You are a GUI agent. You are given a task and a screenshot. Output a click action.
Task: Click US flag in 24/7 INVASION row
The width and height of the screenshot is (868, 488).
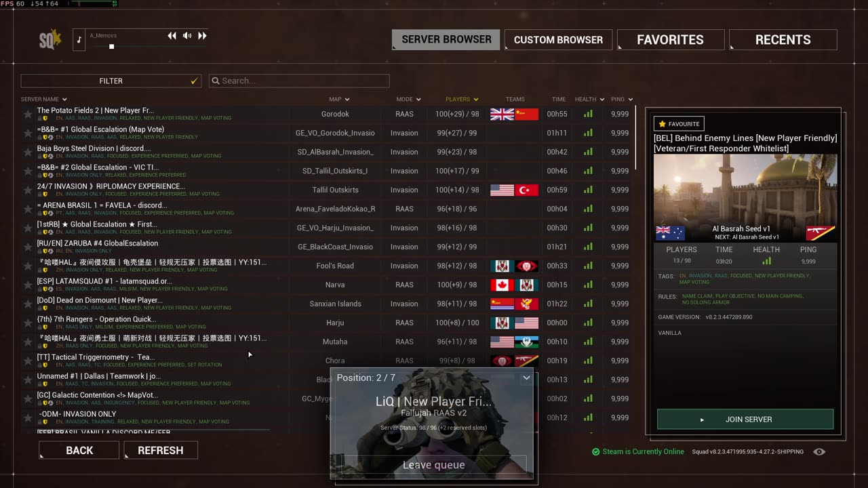coord(502,190)
